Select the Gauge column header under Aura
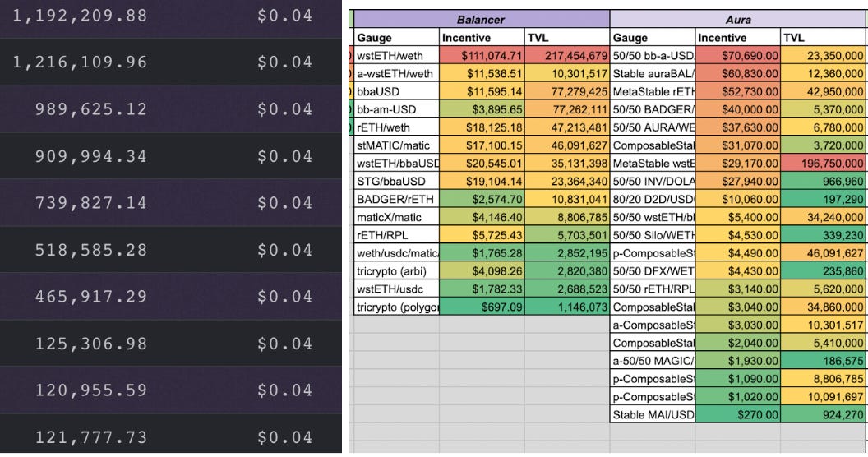Screen dimensions: 868x457 click(653, 38)
